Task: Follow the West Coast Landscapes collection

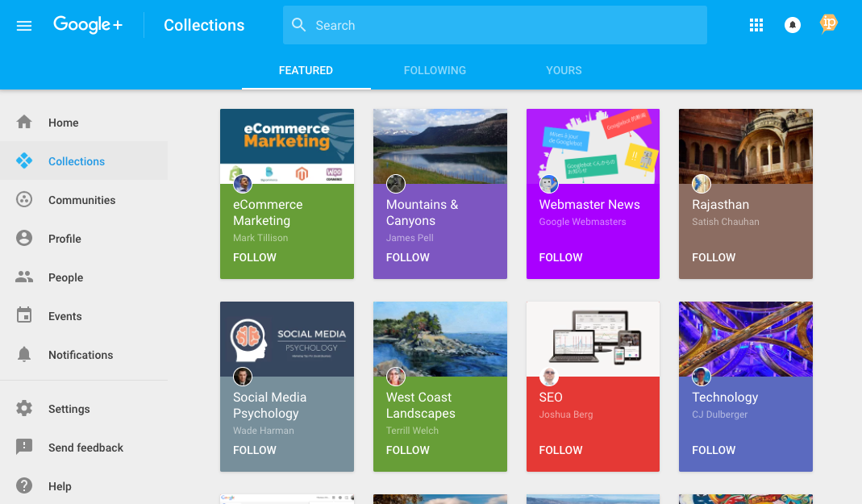Action: point(407,450)
